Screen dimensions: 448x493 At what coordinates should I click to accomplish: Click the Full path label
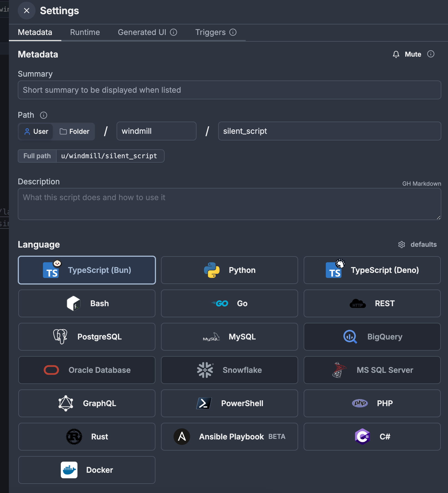coord(37,156)
